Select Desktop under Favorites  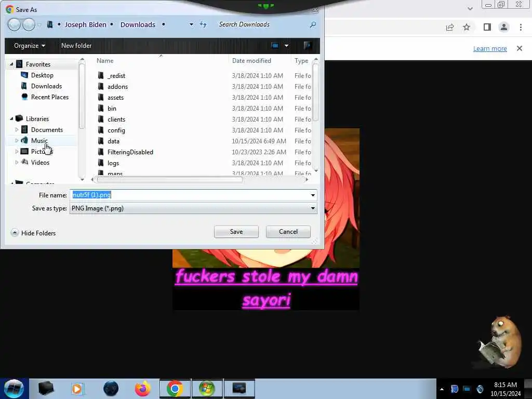[x=42, y=75]
